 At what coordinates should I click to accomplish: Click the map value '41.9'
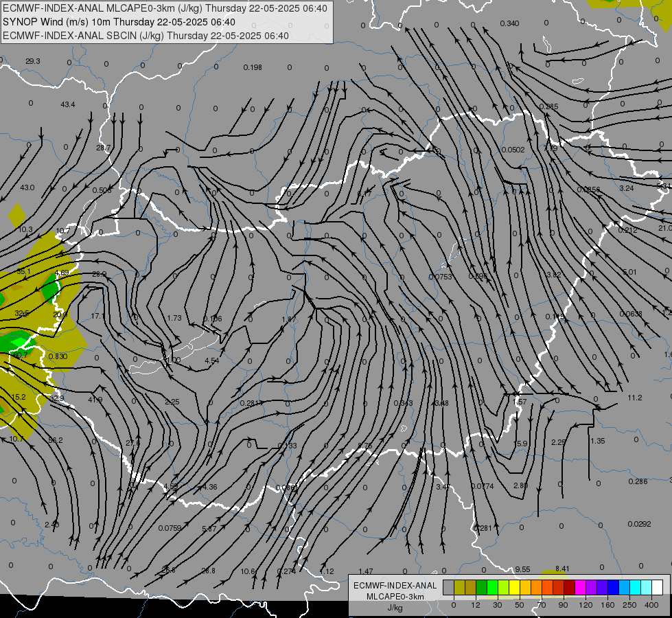pos(95,399)
